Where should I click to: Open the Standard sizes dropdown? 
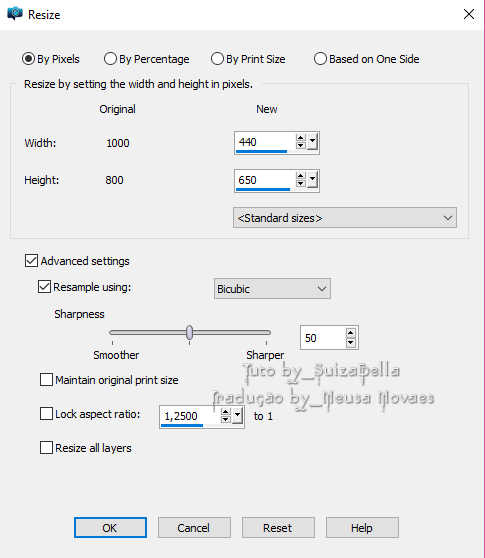point(345,217)
